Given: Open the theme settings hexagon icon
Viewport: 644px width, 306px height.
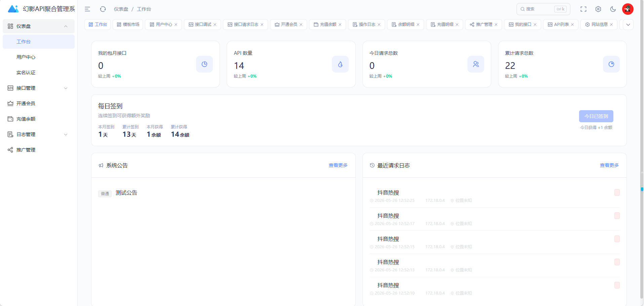Looking at the screenshot, I should tap(598, 9).
